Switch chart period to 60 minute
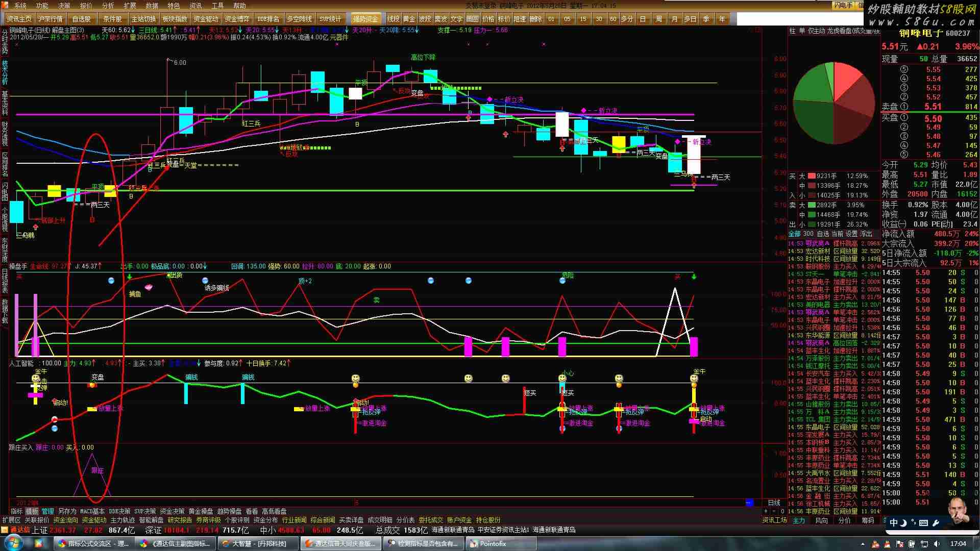Image resolution: width=980 pixels, height=551 pixels. pos(613,19)
